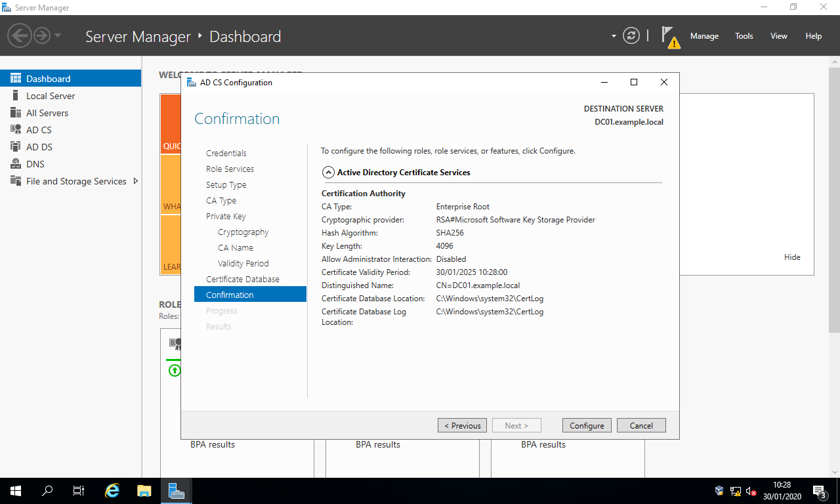Click Hide in the welcome tile
The image size is (840, 504).
coord(792,257)
